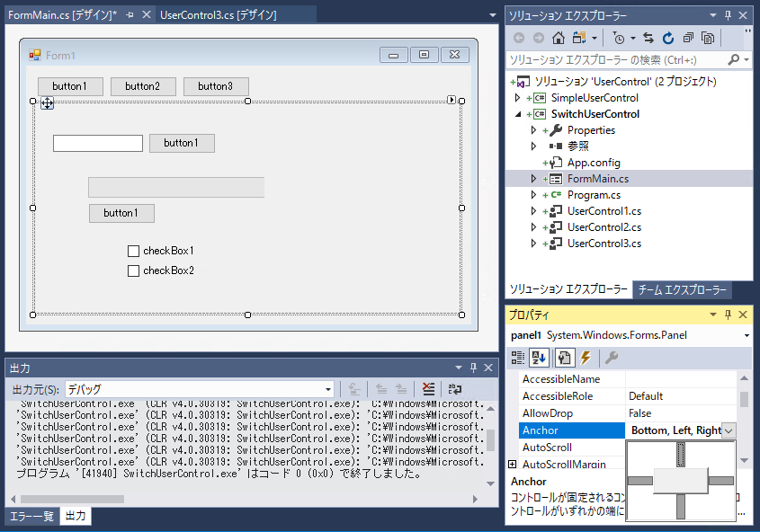This screenshot has height=532, width=760.
Task: Toggle the left anchor bar
Action: point(640,481)
